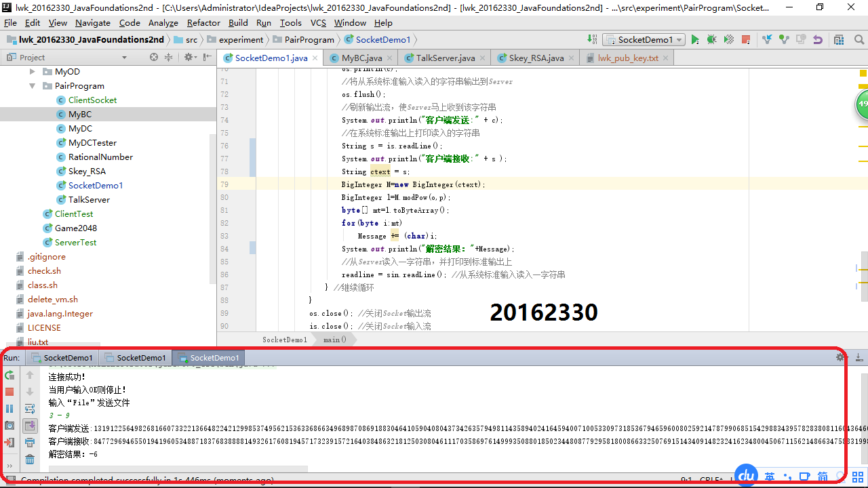The width and height of the screenshot is (868, 488).
Task: Print the console output
Action: coord(30,443)
